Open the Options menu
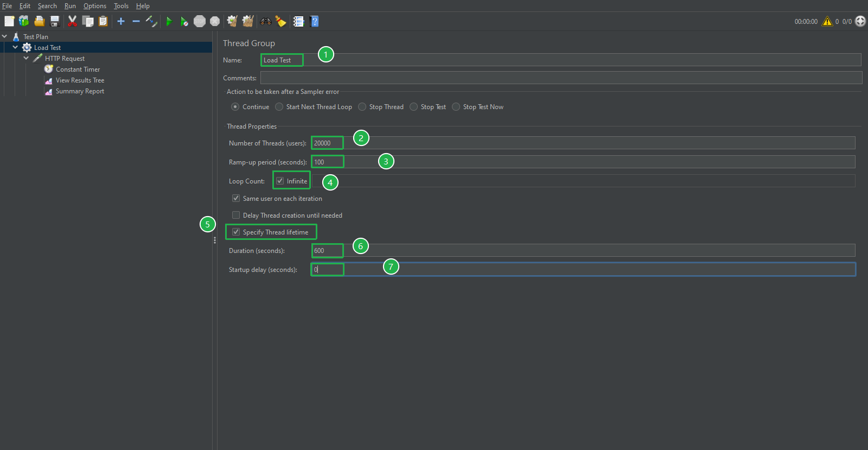Image resolution: width=868 pixels, height=450 pixels. [95, 6]
